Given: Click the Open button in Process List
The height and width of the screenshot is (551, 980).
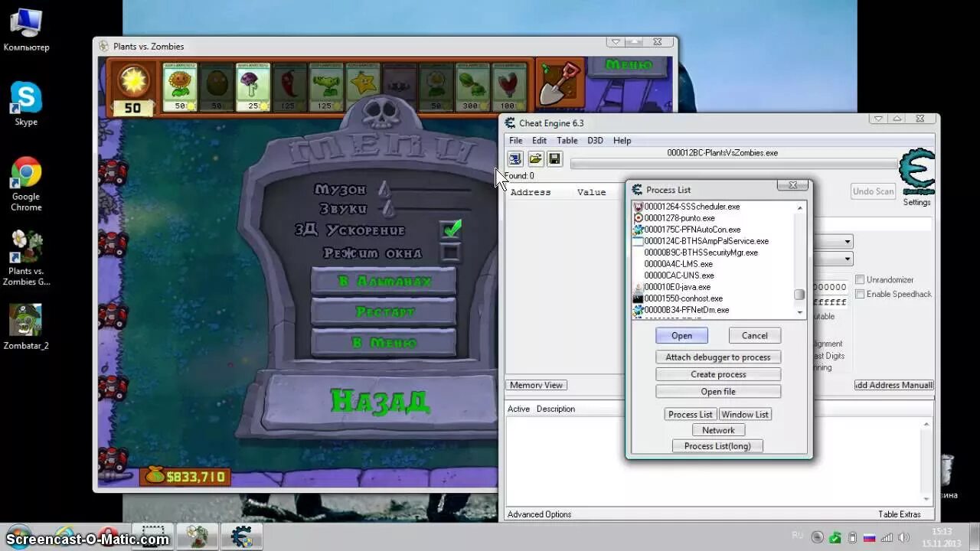Looking at the screenshot, I should click(x=681, y=335).
